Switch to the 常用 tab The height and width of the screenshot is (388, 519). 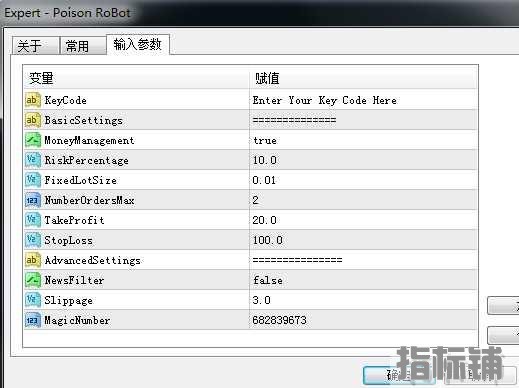coord(83,46)
